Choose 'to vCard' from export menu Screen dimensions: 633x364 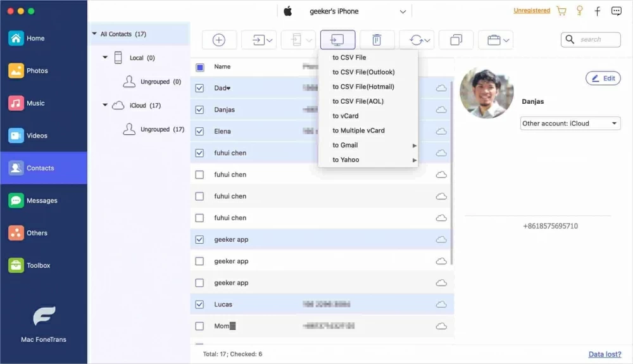pos(346,116)
